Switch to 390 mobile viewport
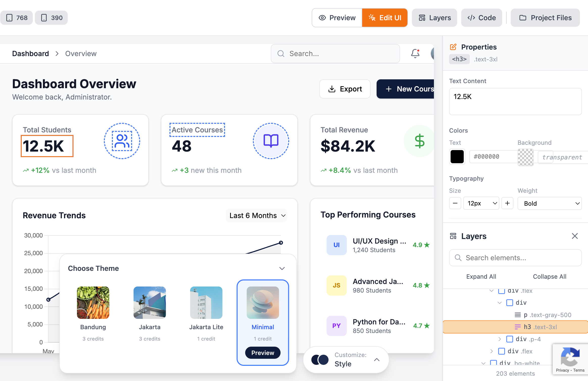The width and height of the screenshot is (588, 381). [x=51, y=18]
